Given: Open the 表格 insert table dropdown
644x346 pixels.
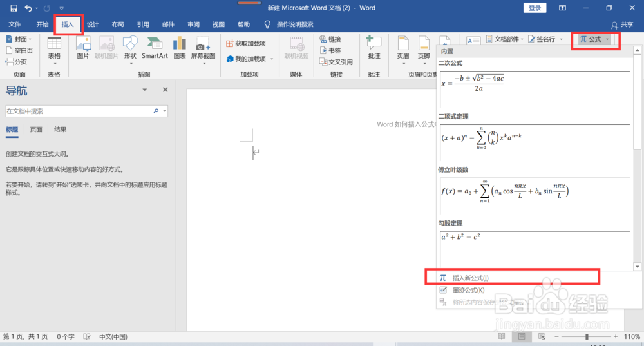Looking at the screenshot, I should (54, 51).
